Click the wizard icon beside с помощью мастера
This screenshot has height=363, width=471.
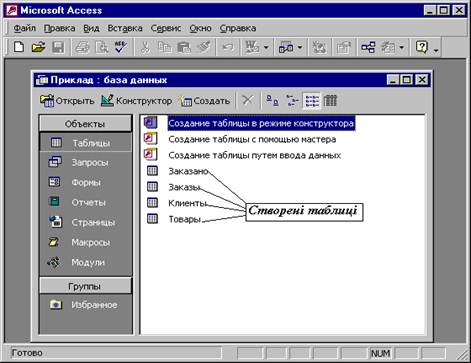point(150,139)
